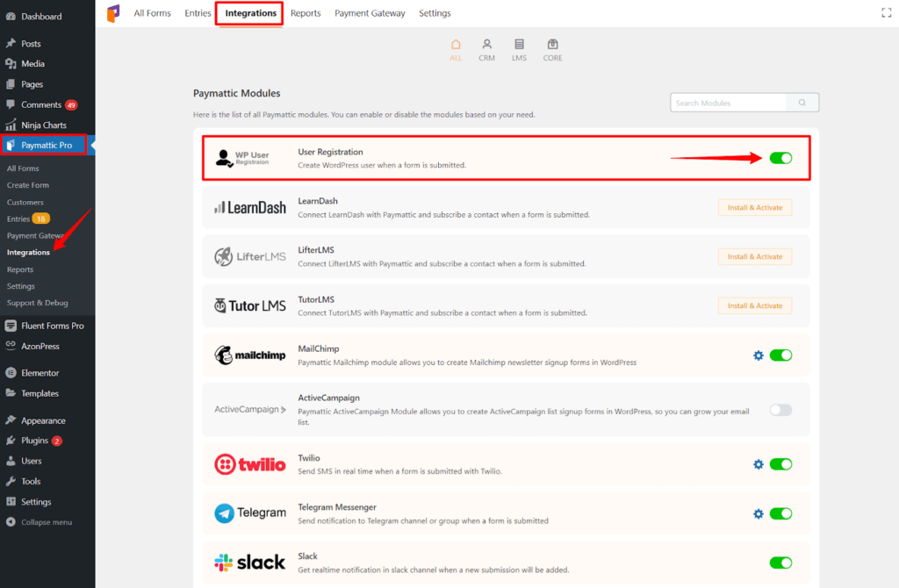This screenshot has width=899, height=588.
Task: Open Customers in sidebar submenu
Action: pos(25,203)
